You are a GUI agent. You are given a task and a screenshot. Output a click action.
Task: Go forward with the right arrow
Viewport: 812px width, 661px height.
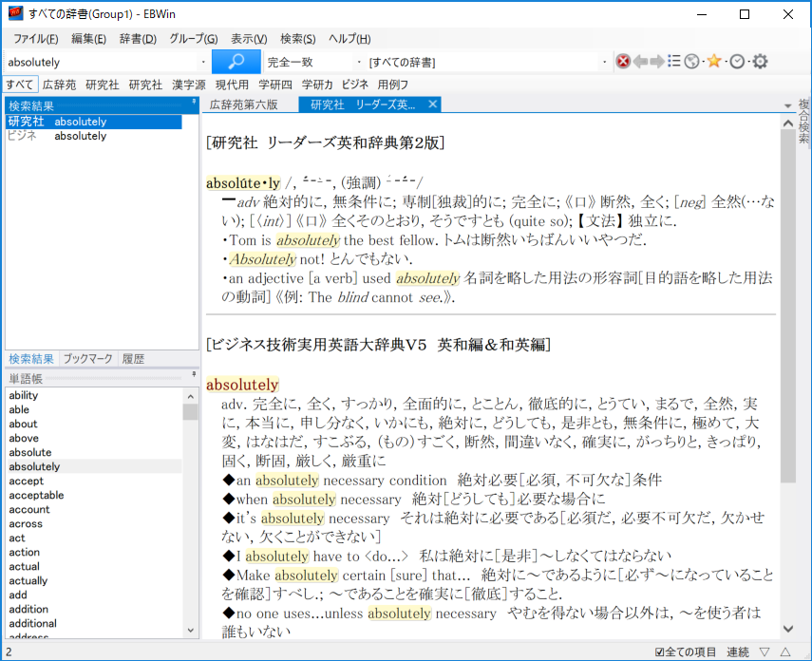pos(657,62)
